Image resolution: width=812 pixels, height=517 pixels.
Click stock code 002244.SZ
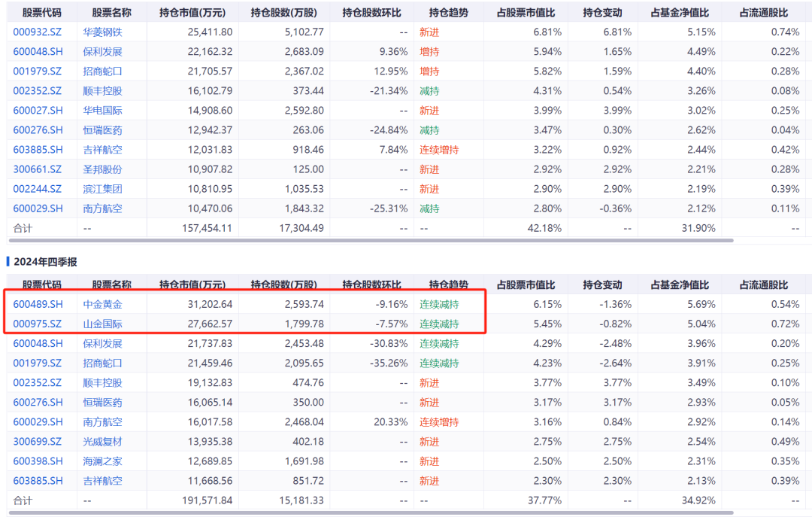[x=38, y=190]
